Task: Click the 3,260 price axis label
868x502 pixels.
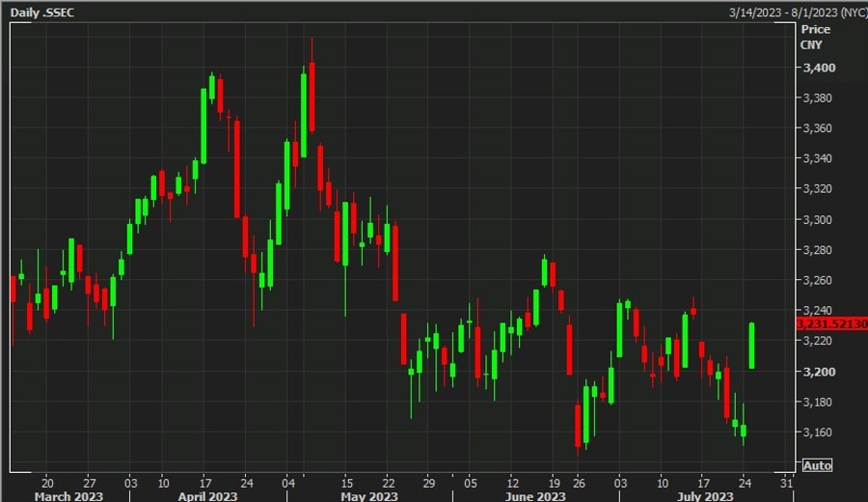Action: pos(817,280)
